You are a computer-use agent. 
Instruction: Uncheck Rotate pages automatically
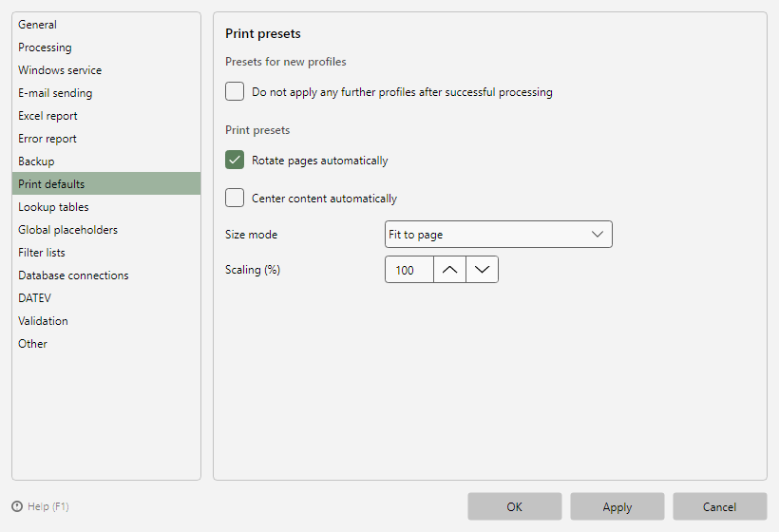(235, 160)
